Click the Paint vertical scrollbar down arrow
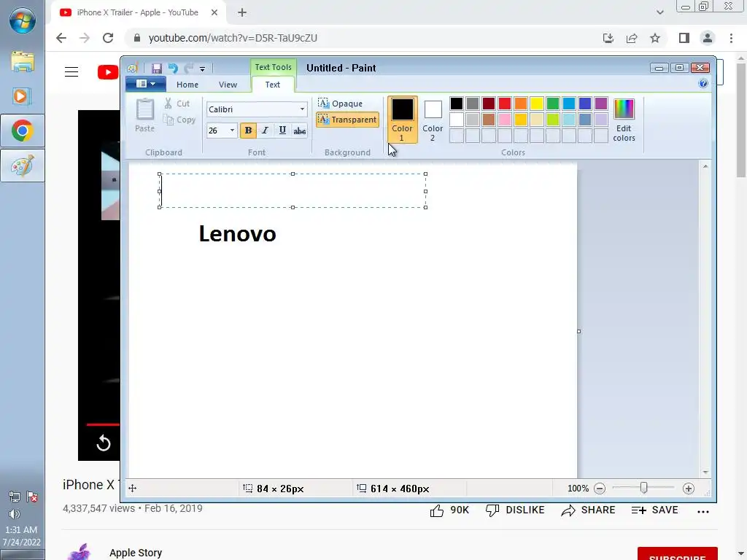The image size is (747, 560). (705, 472)
